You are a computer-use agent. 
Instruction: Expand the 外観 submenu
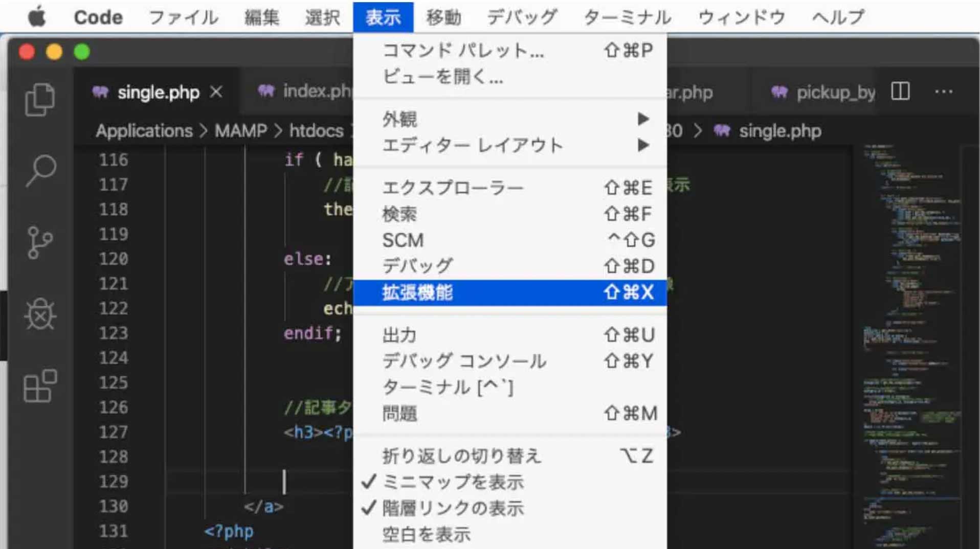[510, 119]
